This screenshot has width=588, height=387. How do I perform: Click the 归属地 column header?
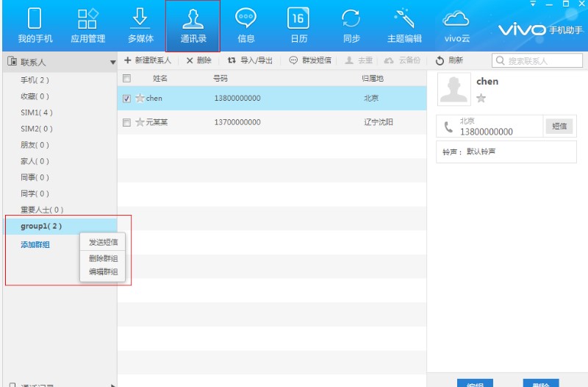(373, 78)
